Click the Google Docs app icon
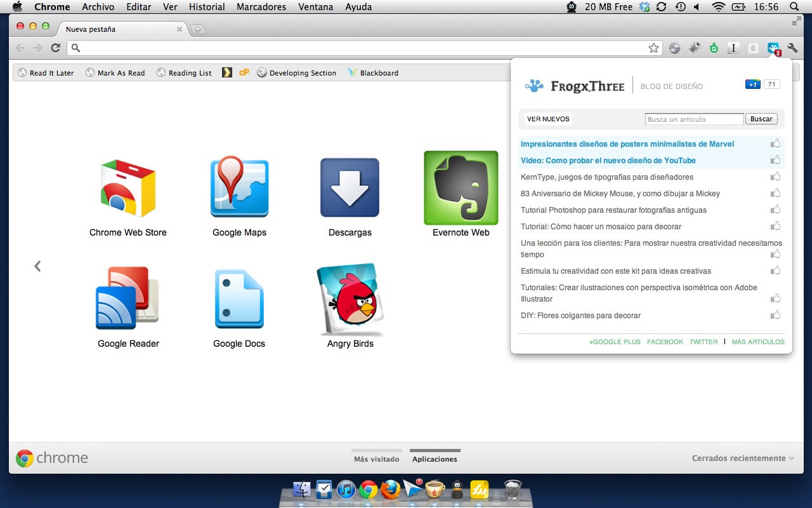The image size is (812, 508). coord(239,300)
